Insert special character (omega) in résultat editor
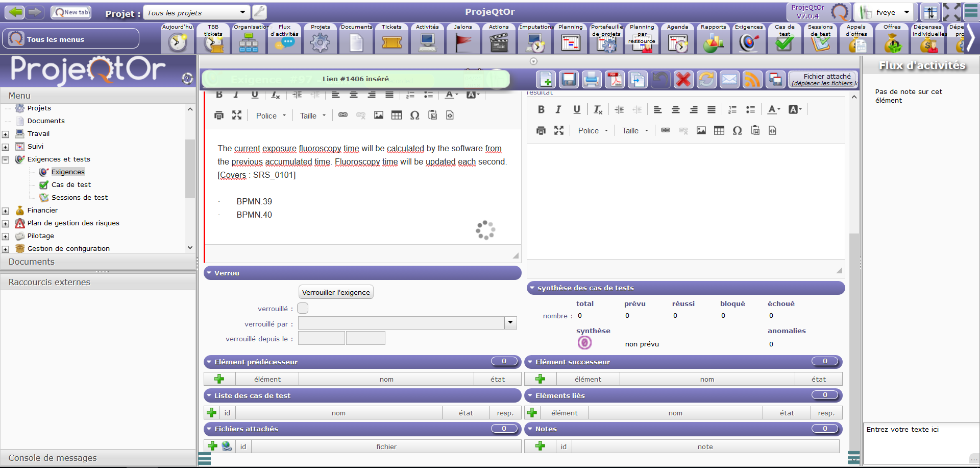 [737, 131]
